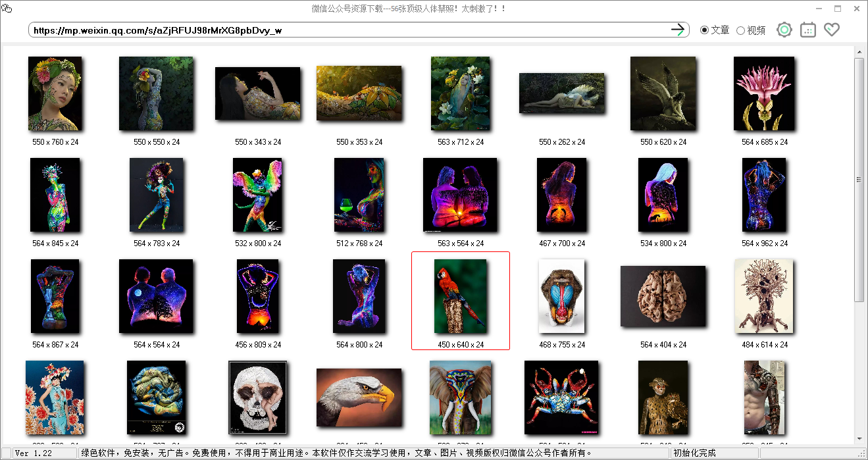Click the scrollbar down arrow
This screenshot has height=460, width=868.
pos(859,439)
